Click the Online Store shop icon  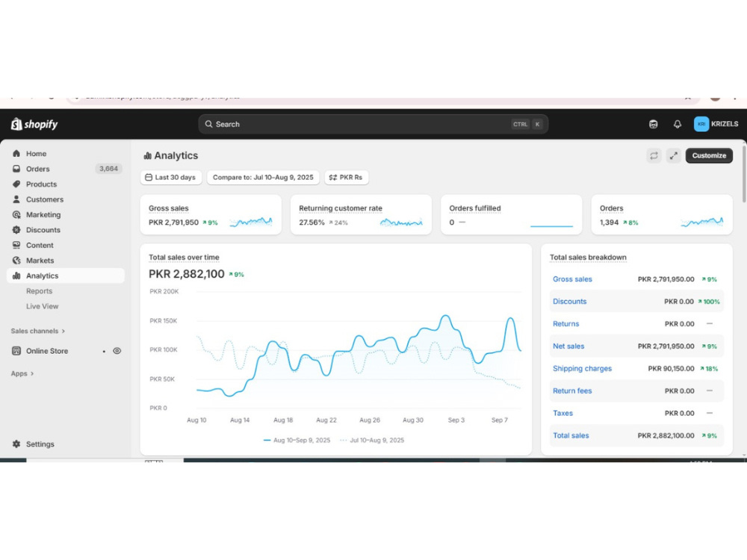coord(16,351)
